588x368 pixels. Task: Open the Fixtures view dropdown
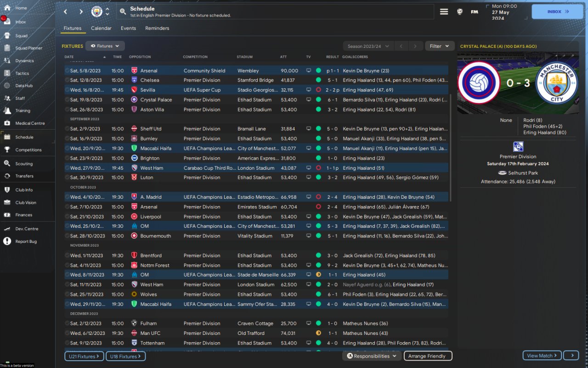click(x=105, y=46)
